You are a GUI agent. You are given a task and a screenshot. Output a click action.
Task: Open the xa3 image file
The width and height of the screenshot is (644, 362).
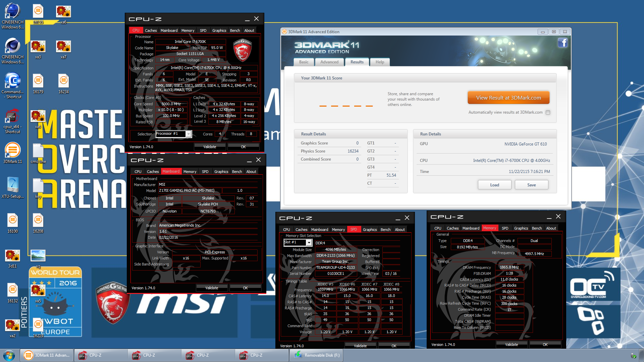coord(38,49)
